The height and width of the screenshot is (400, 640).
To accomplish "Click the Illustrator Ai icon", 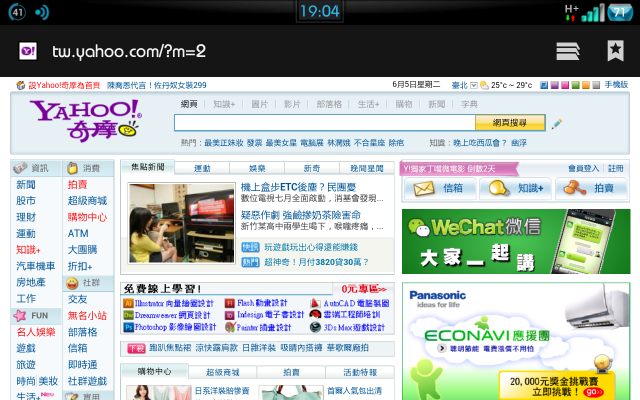I will [x=128, y=303].
